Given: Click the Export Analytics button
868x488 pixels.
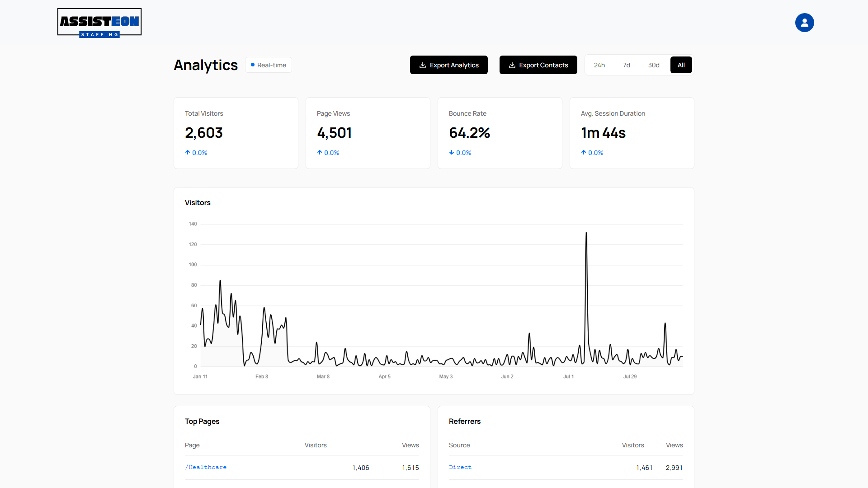Looking at the screenshot, I should click(449, 65).
